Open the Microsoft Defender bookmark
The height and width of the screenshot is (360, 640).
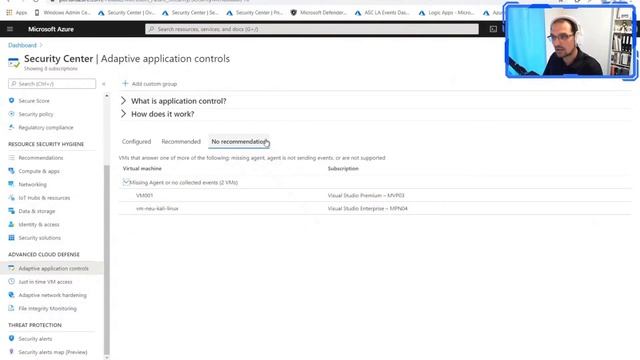coord(319,13)
